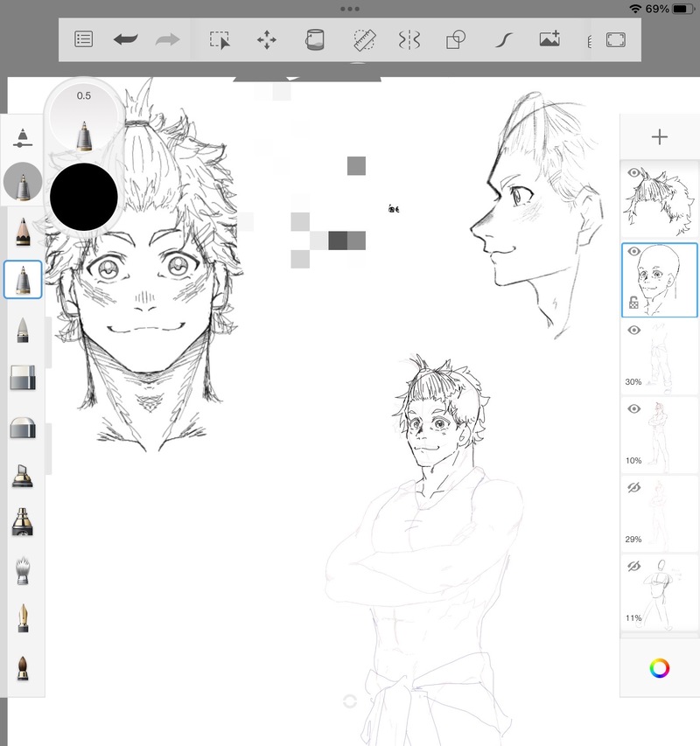
Task: Select the highlighted technical pen brush
Action: point(23,280)
